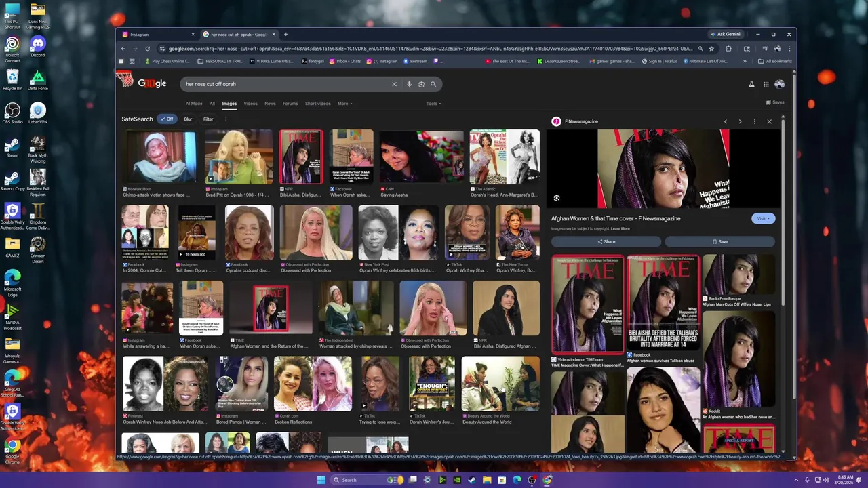Open the Chrome extensions puzzle icon

[x=729, y=49]
